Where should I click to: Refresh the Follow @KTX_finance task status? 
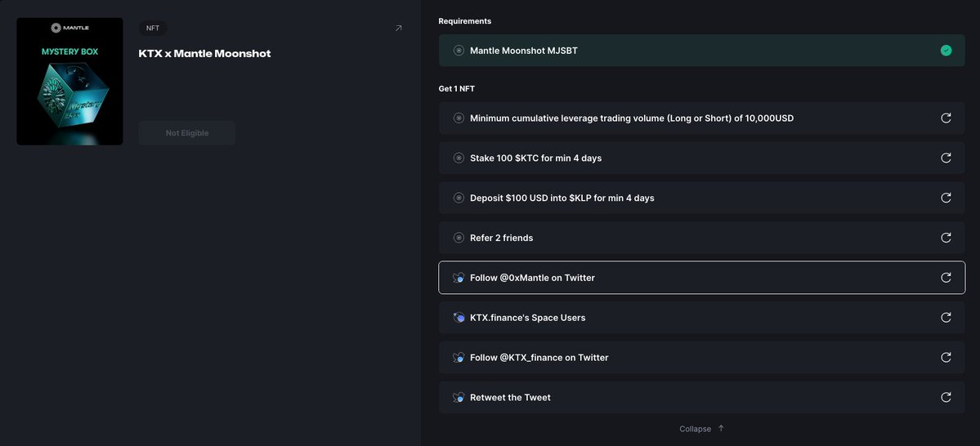click(x=946, y=358)
